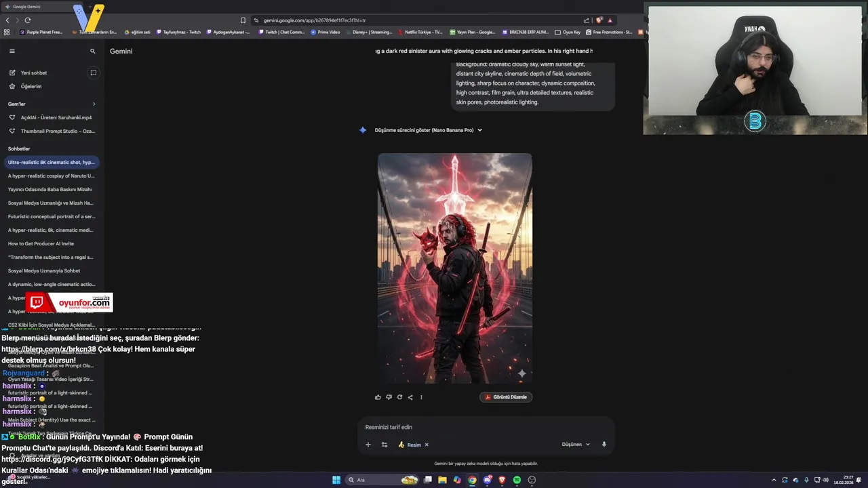
Task: Open the Brave Shields lion icon
Action: pyautogui.click(x=599, y=20)
